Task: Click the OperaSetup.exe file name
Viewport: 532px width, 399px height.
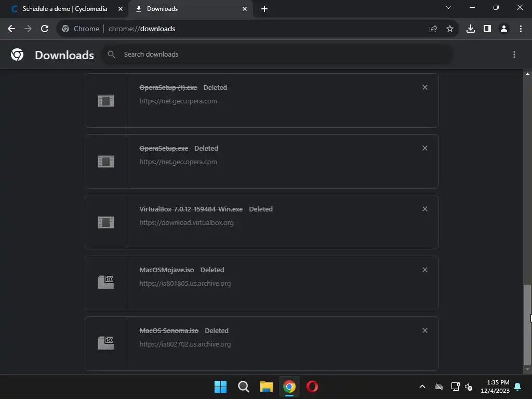Action: [x=164, y=148]
